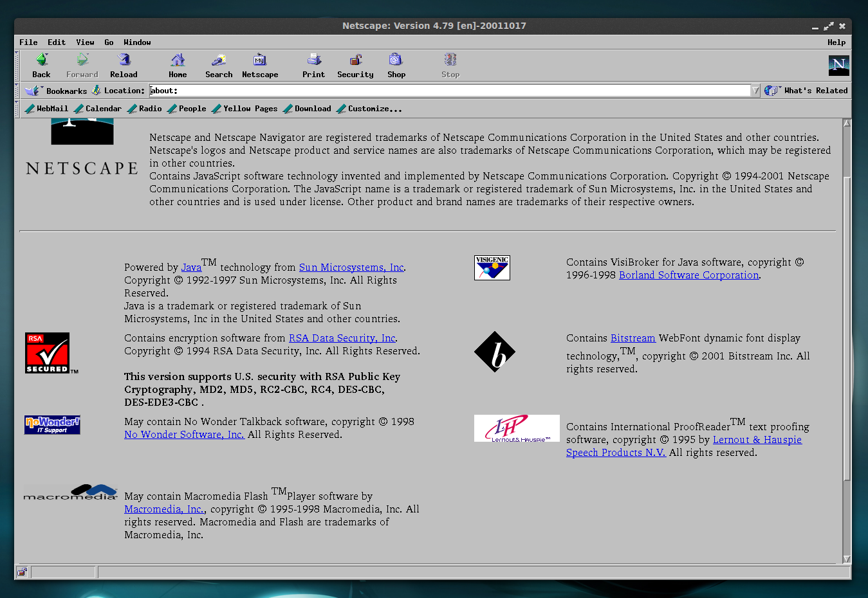Follow the Sun Microsystems, Inc link
The height and width of the screenshot is (598, 868).
click(351, 267)
